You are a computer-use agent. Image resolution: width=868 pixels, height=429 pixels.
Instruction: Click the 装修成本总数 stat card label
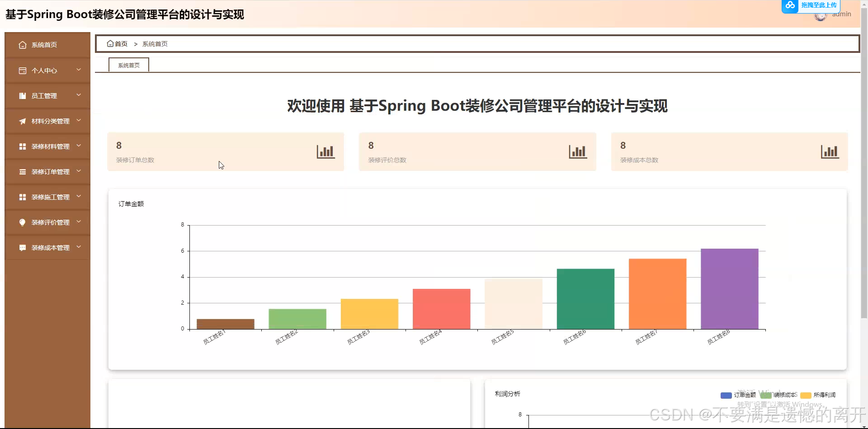click(x=639, y=160)
